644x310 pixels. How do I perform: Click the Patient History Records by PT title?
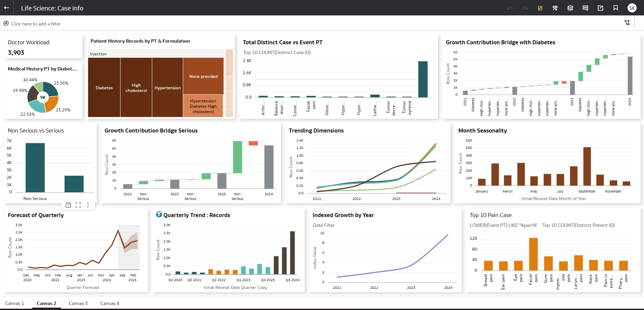(140, 41)
